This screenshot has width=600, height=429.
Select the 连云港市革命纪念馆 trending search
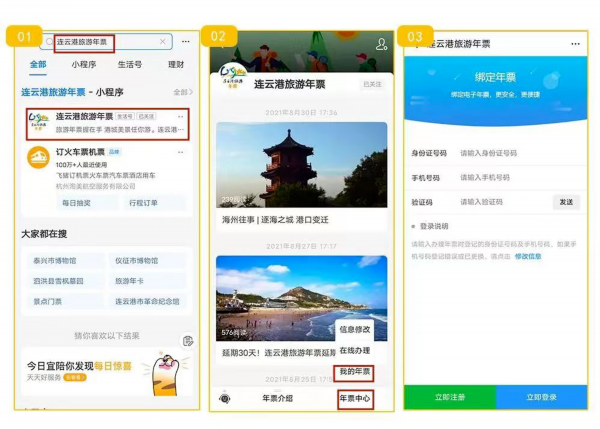tap(148, 301)
